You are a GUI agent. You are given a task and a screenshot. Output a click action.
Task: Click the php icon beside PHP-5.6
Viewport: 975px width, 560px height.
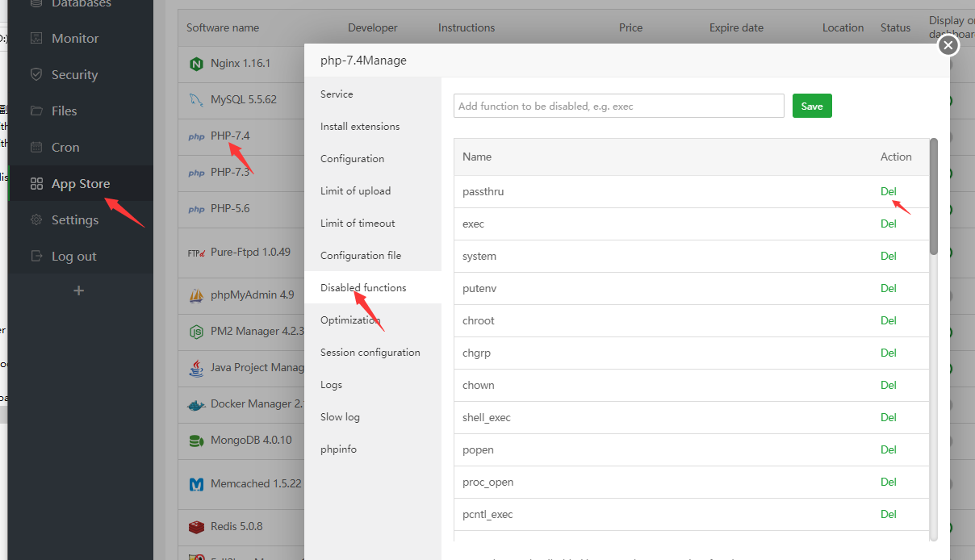(x=196, y=209)
